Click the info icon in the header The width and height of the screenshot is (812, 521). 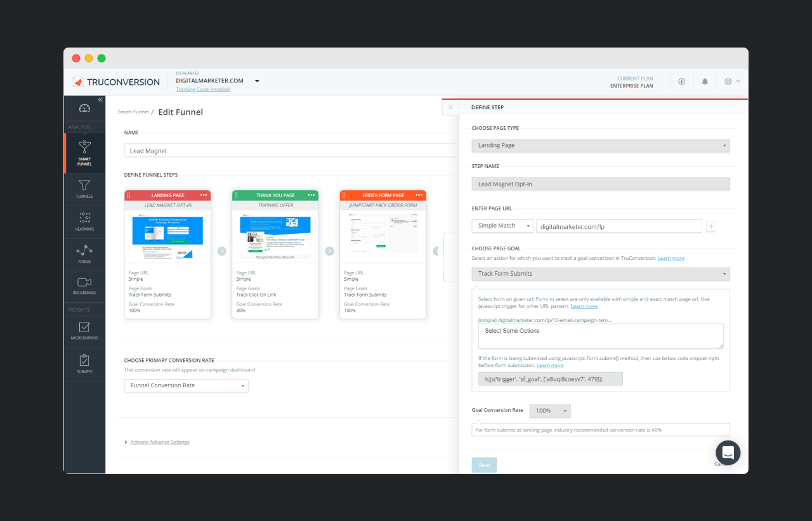[682, 82]
